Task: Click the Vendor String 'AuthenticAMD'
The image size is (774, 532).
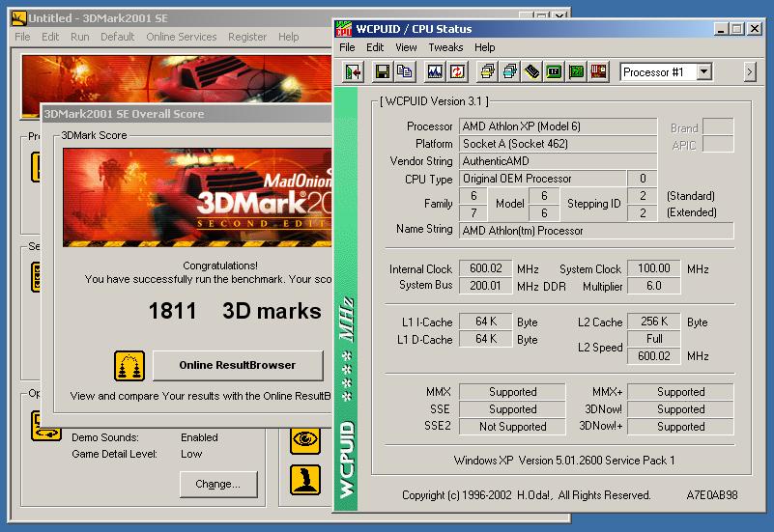Action: (558, 160)
